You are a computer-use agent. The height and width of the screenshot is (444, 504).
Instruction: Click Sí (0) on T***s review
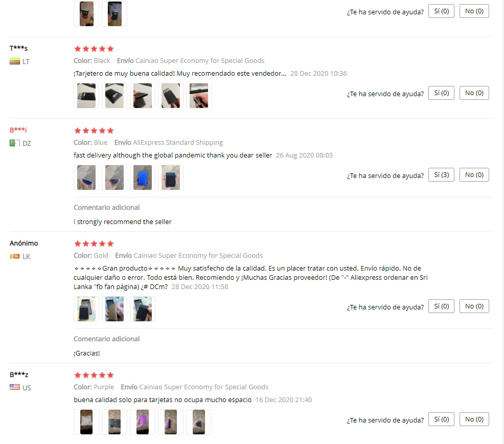click(441, 93)
